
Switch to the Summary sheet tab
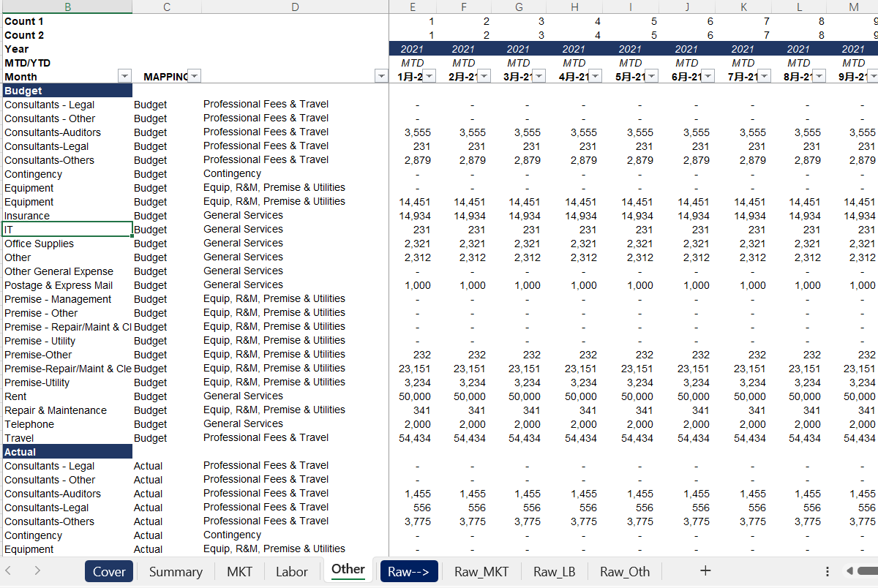[176, 572]
